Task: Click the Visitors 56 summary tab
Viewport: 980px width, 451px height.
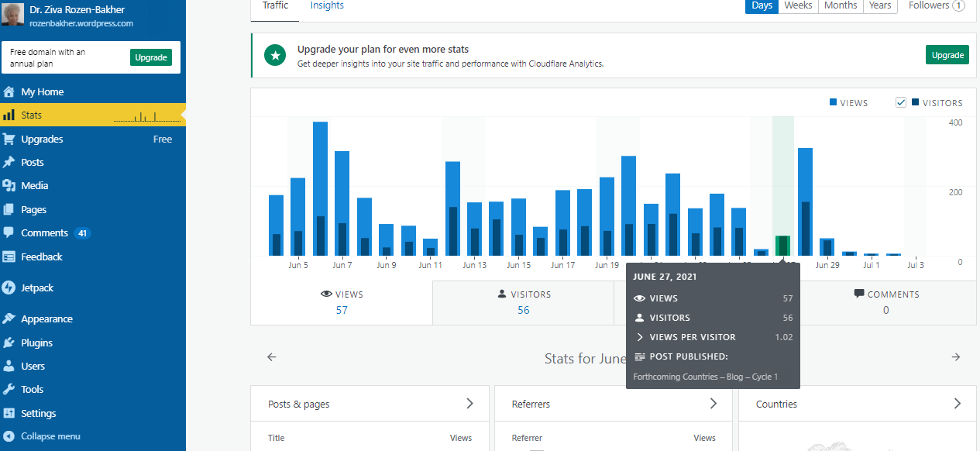Action: tap(524, 302)
